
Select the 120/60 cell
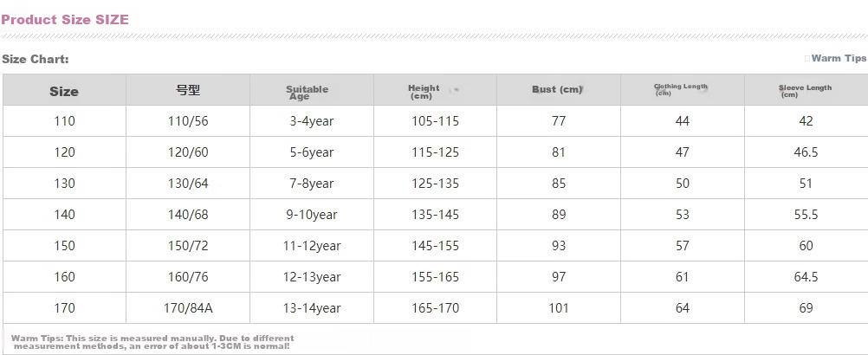pyautogui.click(x=188, y=152)
